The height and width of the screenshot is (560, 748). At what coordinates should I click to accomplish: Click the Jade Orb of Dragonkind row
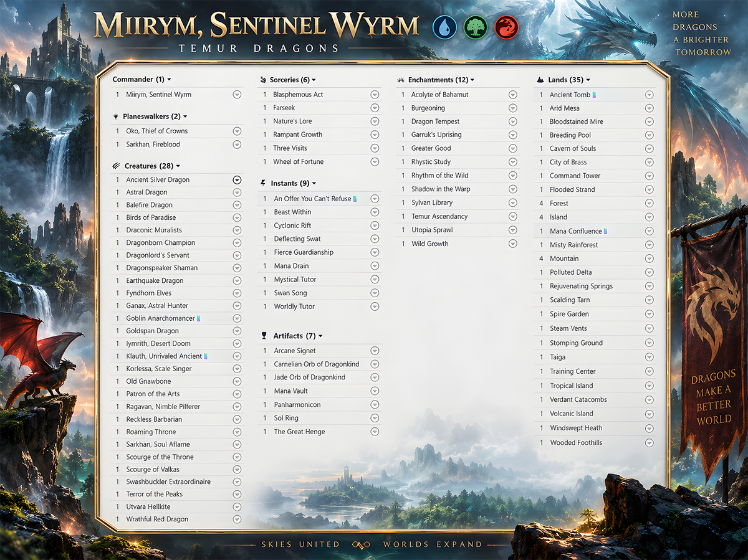[x=320, y=377]
